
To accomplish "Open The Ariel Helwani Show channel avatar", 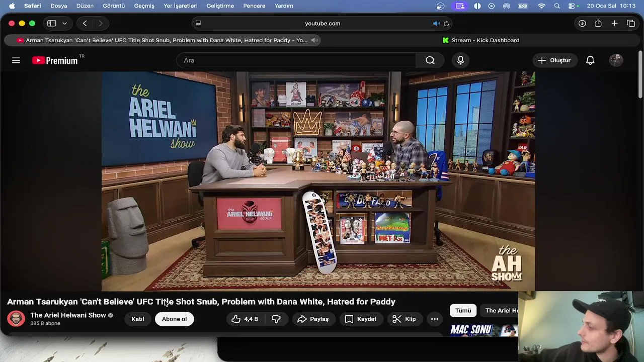I will click(x=16, y=319).
